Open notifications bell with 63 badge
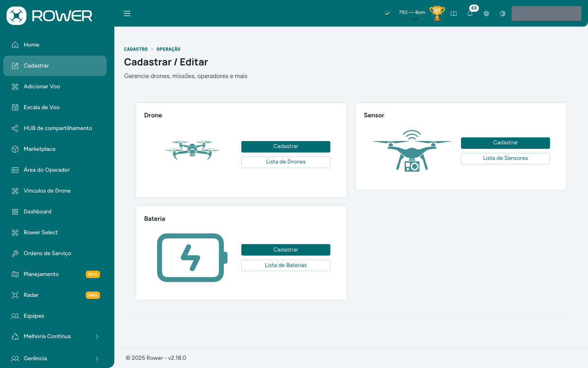Viewport: 588px width, 368px height. pyautogui.click(x=470, y=13)
